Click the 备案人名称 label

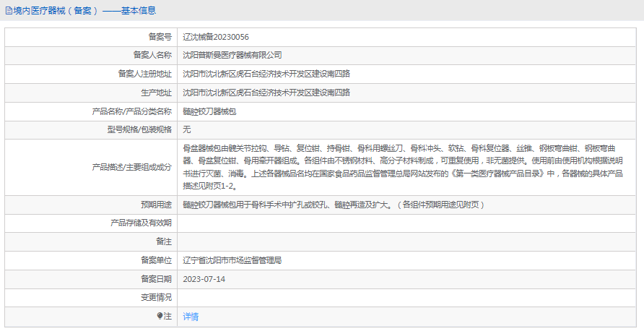click(x=152, y=55)
